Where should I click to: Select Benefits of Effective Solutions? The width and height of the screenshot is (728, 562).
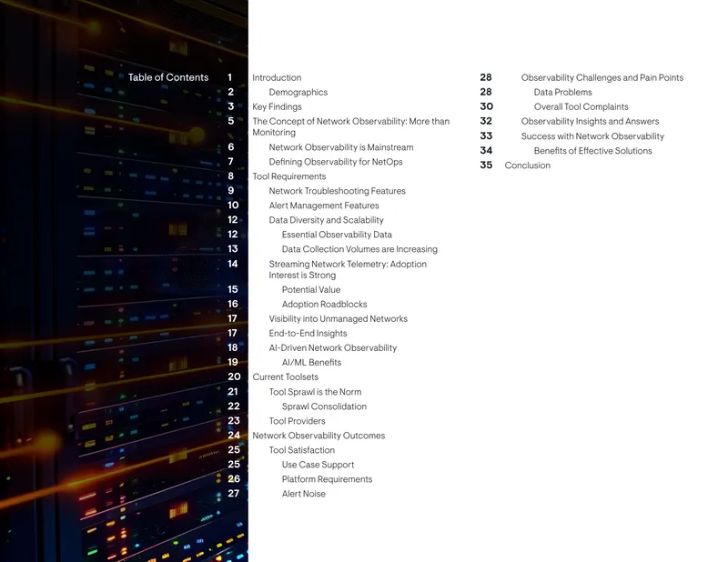click(x=592, y=151)
